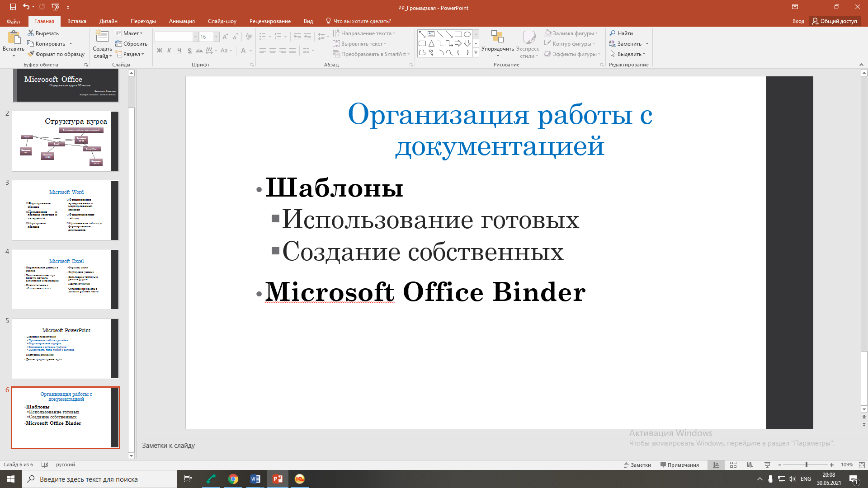Click Find (Найти) magnifier

pos(621,33)
